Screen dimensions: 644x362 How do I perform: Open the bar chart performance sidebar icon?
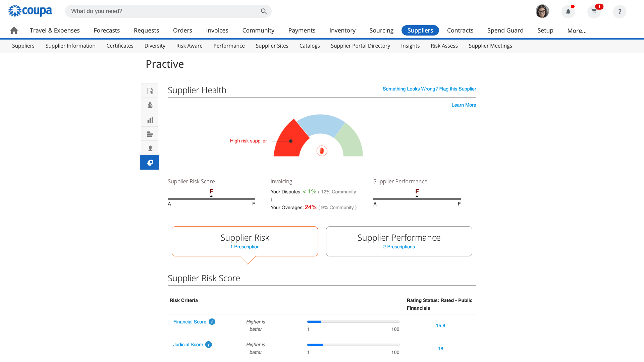[x=150, y=119]
